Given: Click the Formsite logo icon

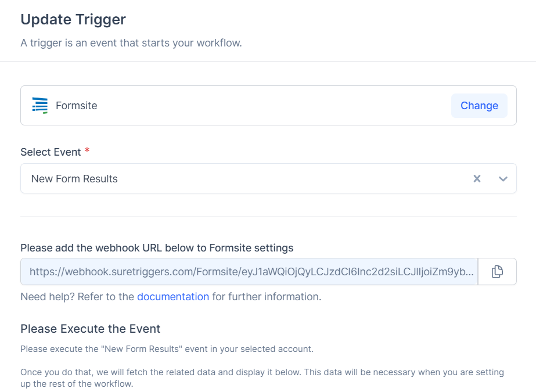Looking at the screenshot, I should (x=40, y=105).
